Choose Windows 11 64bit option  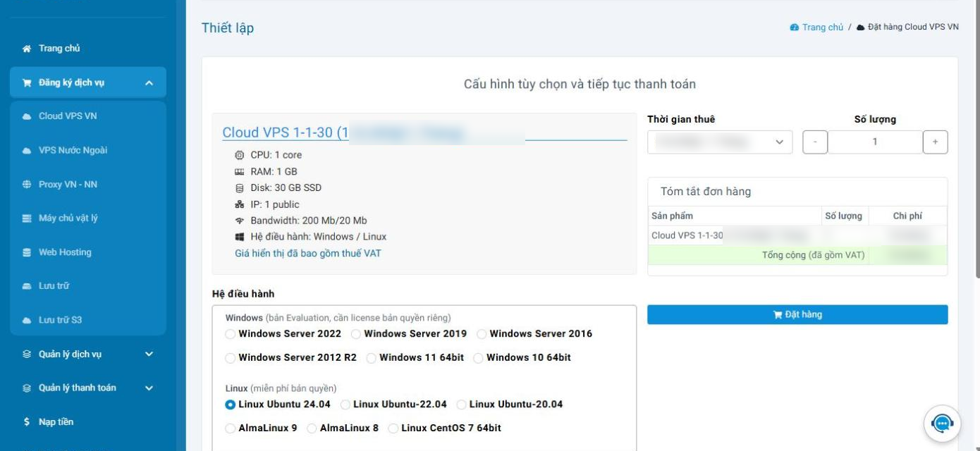pos(372,358)
